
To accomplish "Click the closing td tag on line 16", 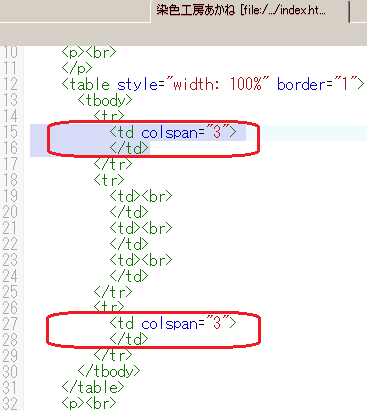I will (129, 148).
